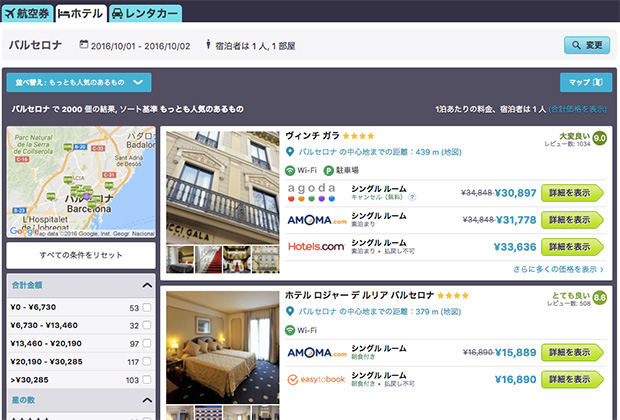Collapse the 星の数 filter section

click(x=147, y=400)
